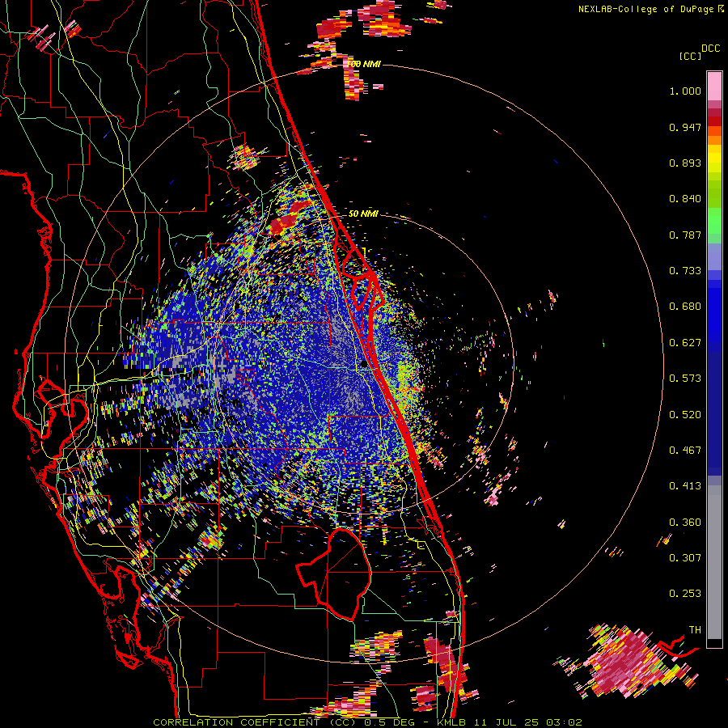Viewport: 728px width, 728px height.
Task: Pick the pink top color of the scale bar
Action: pos(714,86)
